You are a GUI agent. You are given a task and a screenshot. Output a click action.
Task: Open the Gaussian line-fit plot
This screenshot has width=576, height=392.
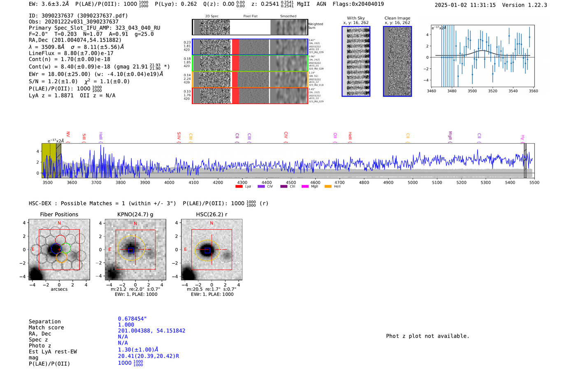click(x=482, y=56)
